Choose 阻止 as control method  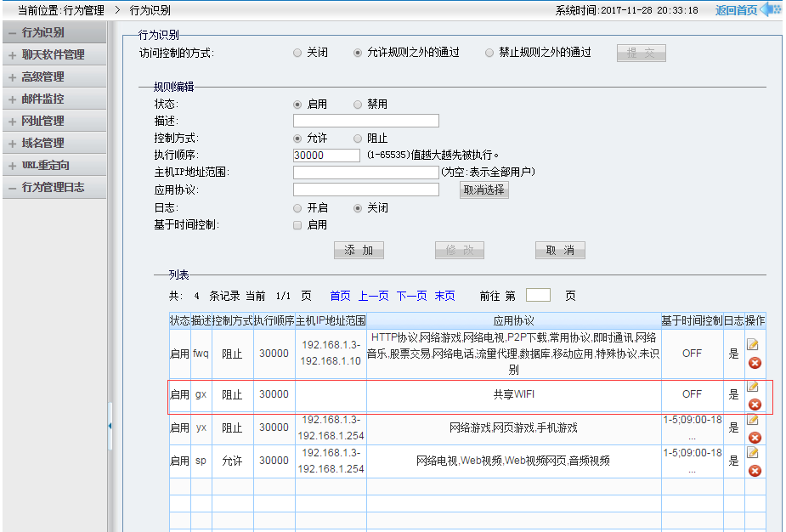click(x=358, y=139)
